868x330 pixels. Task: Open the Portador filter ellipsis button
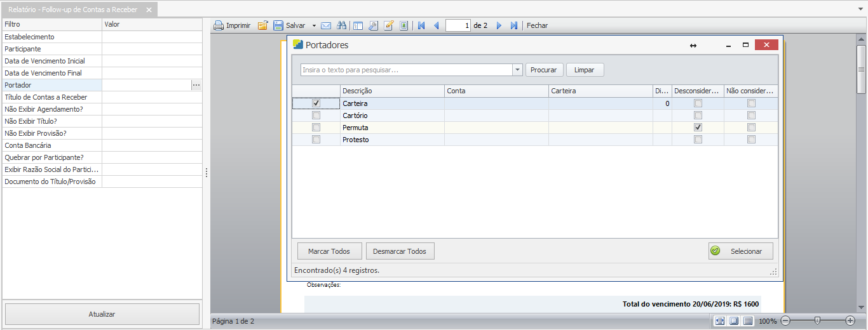[196, 85]
